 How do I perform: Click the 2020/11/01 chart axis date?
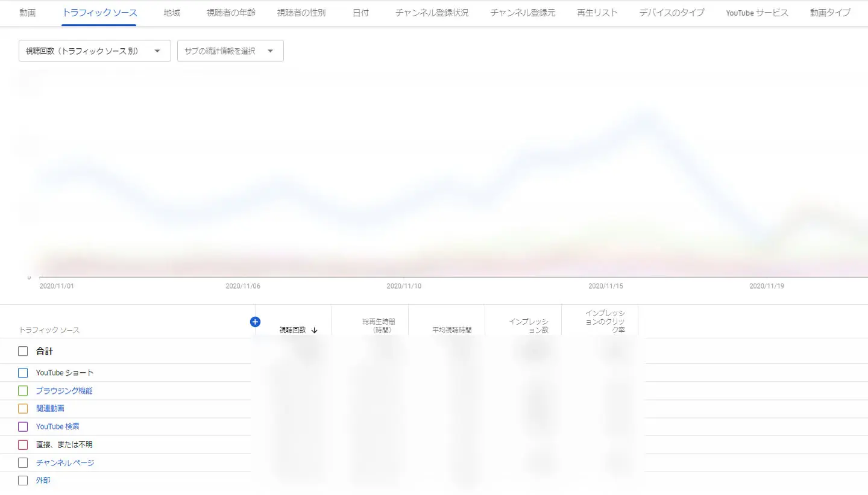(x=57, y=286)
